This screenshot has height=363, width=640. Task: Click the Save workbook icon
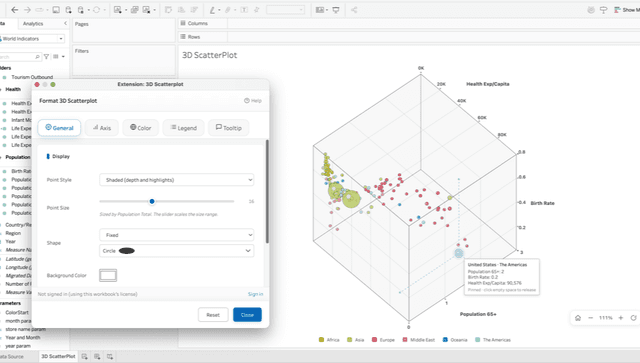(56, 10)
